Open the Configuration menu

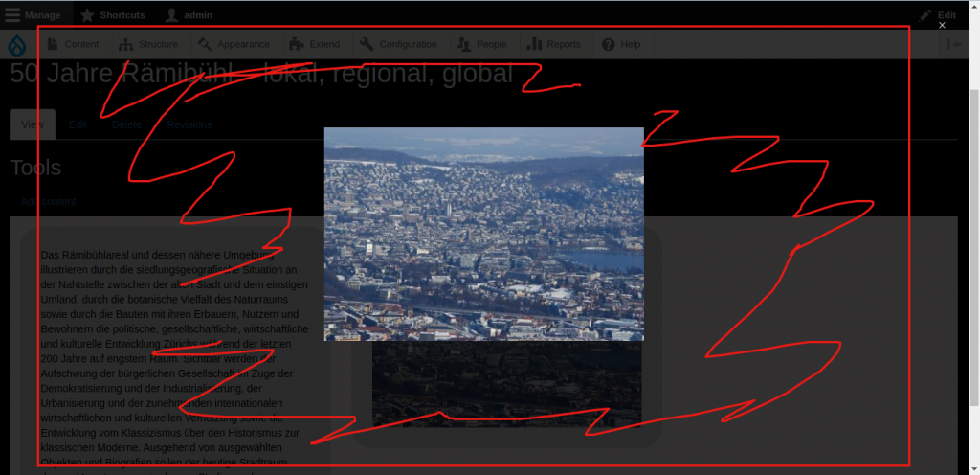399,45
